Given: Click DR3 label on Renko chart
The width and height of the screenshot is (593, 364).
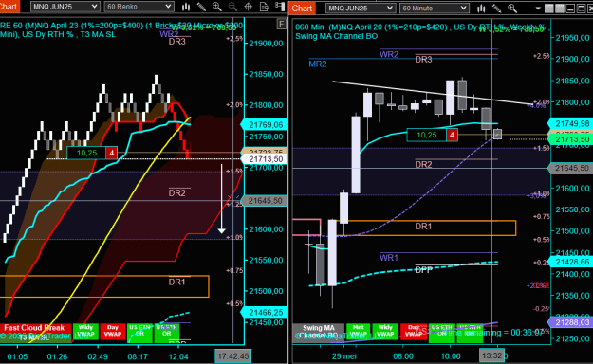Looking at the screenshot, I should point(177,42).
